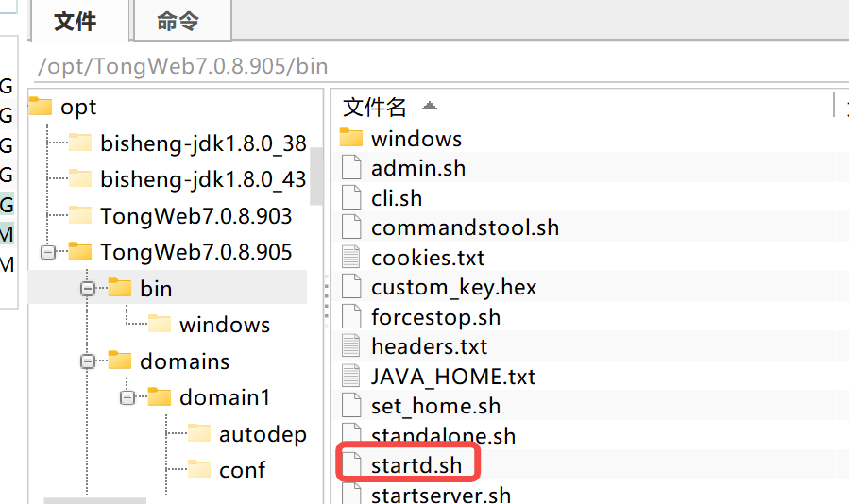Select the file name set_home.sh
The height and width of the screenshot is (504, 849).
(436, 407)
